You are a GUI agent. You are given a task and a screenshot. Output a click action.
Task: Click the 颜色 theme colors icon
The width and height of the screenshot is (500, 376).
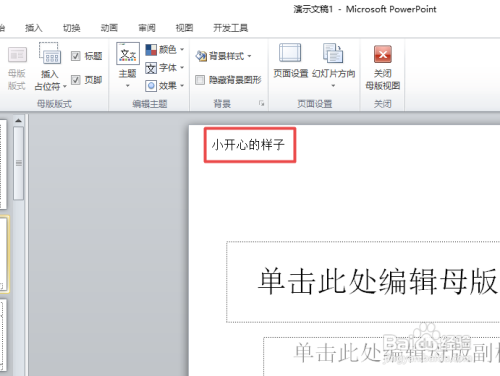tap(151, 50)
